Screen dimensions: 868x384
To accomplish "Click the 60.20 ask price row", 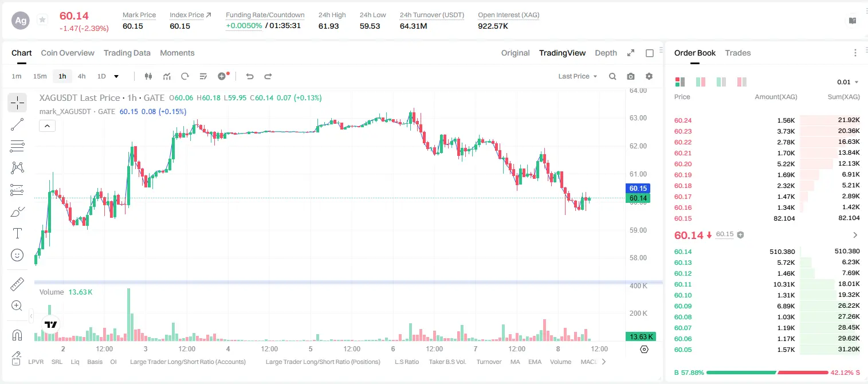I will coord(767,164).
